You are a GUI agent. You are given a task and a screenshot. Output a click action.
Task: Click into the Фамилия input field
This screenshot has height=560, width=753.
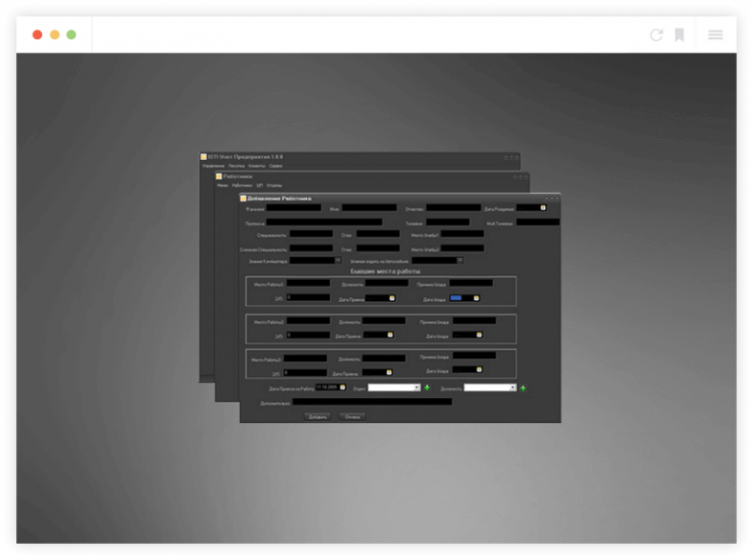(x=293, y=207)
